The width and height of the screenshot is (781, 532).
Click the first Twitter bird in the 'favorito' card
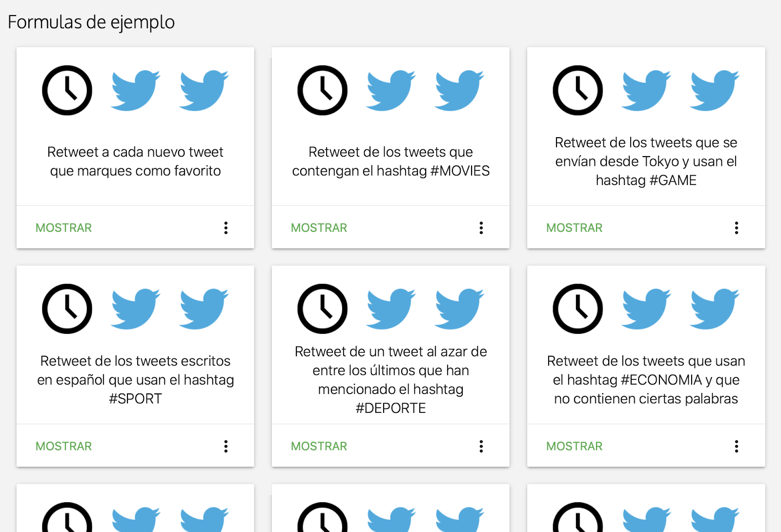point(136,90)
